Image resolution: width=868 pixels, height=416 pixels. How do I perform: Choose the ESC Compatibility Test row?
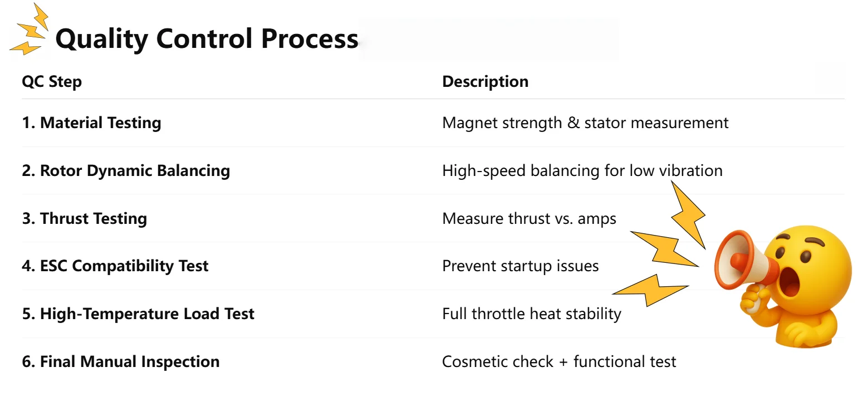(x=115, y=266)
